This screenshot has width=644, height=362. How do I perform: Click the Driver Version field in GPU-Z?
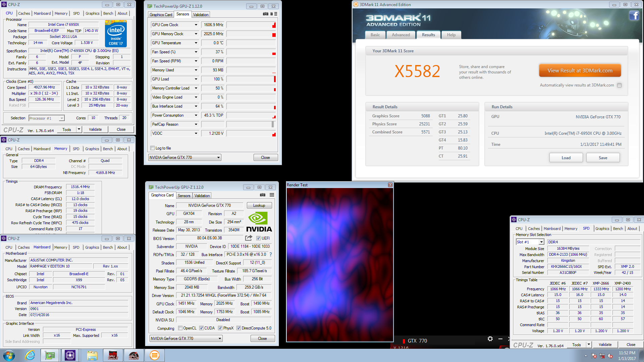(x=223, y=295)
